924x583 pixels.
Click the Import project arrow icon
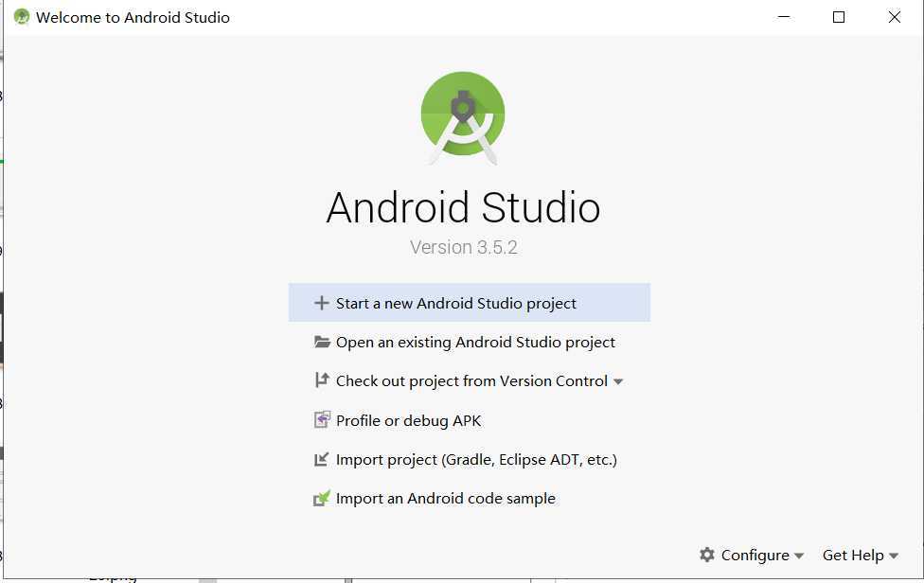[321, 459]
